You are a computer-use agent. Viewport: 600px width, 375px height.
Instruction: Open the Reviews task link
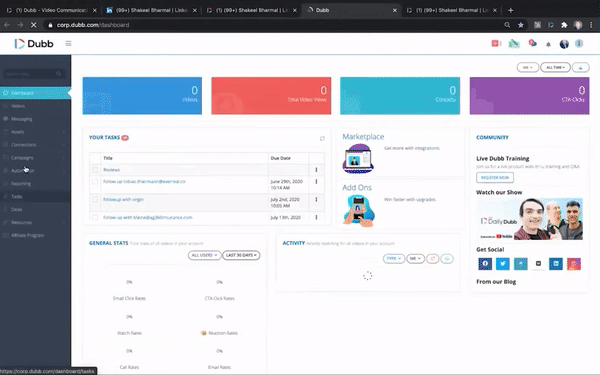pyautogui.click(x=111, y=170)
